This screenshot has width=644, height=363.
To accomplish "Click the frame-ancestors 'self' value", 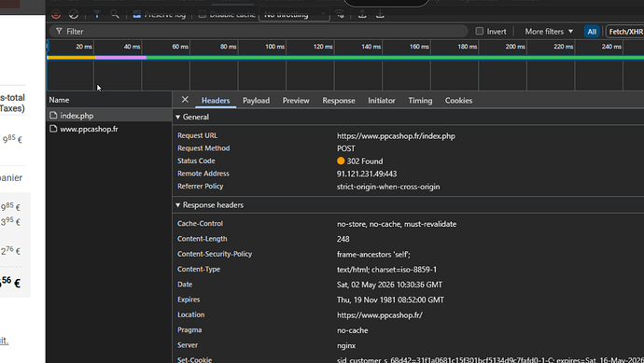I will pos(373,255).
